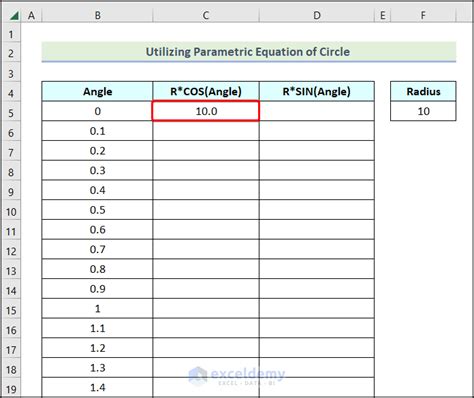The height and width of the screenshot is (398, 474).
Task: Select column F header
Action: tap(423, 15)
